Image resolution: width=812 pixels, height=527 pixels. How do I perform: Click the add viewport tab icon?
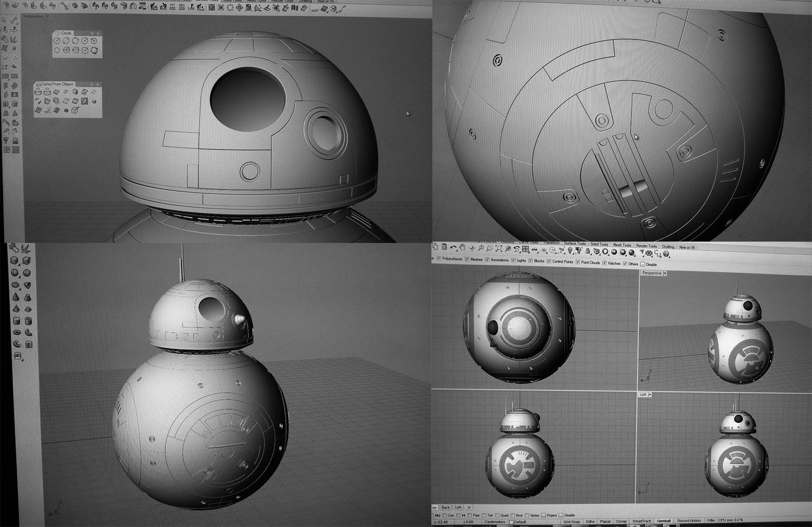tap(469, 507)
